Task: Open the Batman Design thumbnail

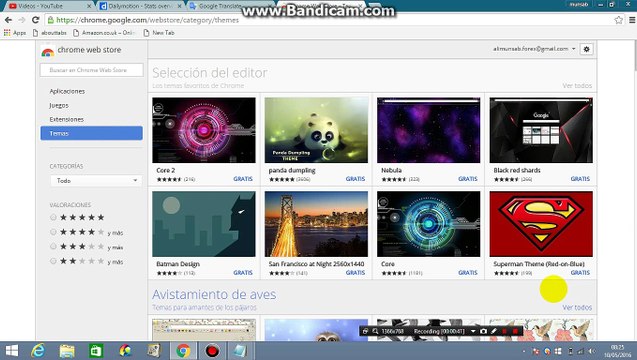Action: pos(204,224)
